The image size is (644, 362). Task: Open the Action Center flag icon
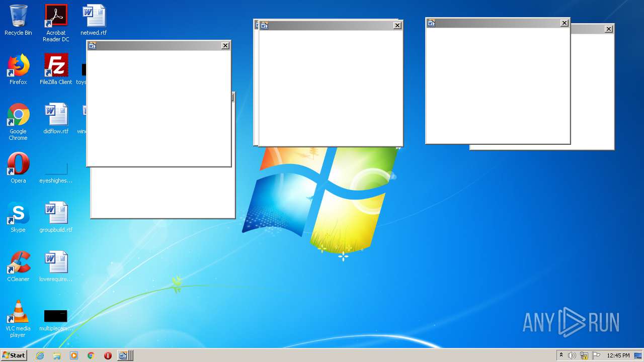596,355
